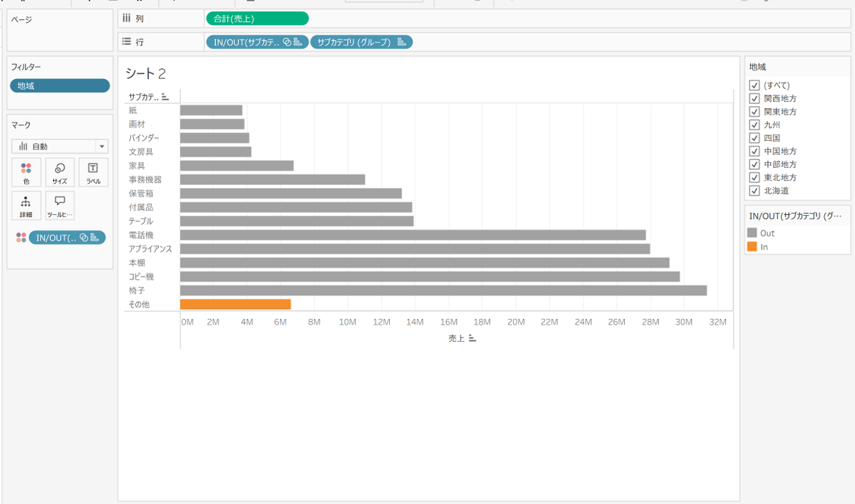Open the 詳細 (Detail) marks card
Screen dimensions: 855x504
tap(26, 205)
